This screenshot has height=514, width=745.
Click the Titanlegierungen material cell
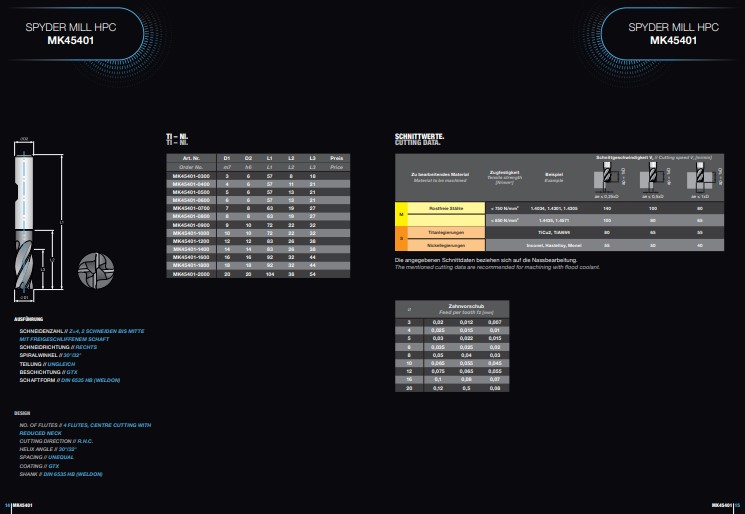coord(446,233)
